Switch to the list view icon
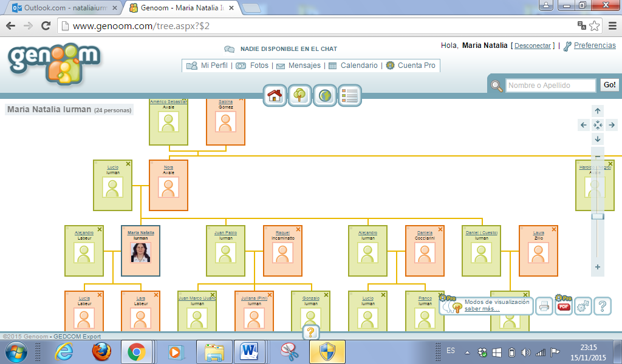Screen dimensions: 622x364 click(x=350, y=96)
